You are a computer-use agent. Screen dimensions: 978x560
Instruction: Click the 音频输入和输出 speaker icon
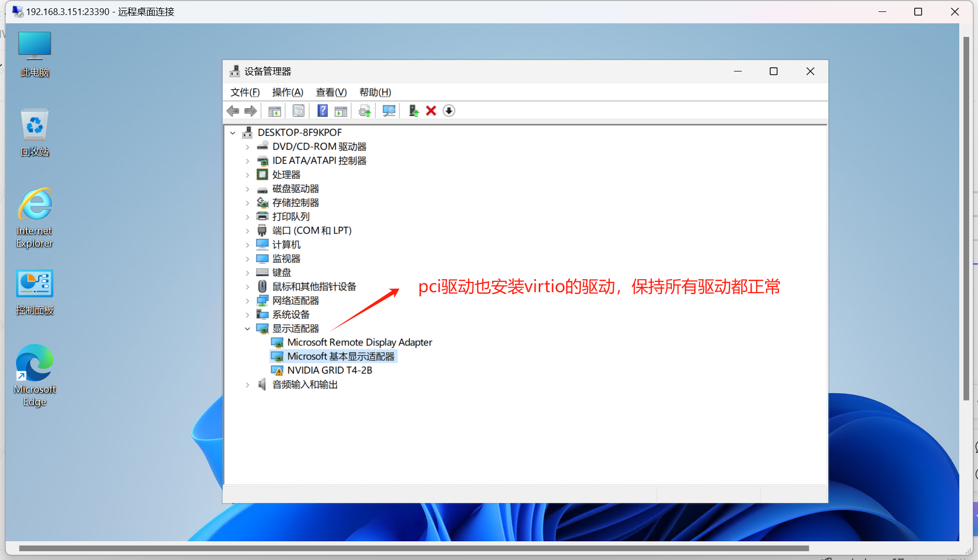pyautogui.click(x=263, y=384)
